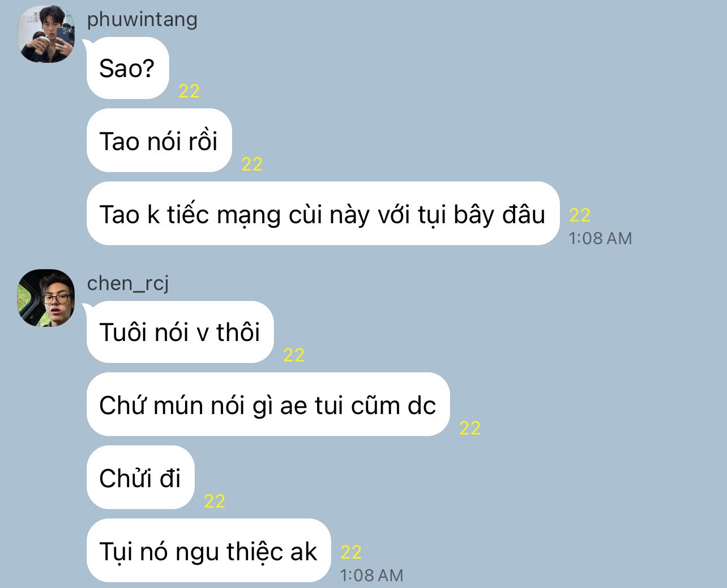This screenshot has height=588, width=727.
Task: Click the 1:08 AM timestamp under chen_rcj's messages
Action: coord(371,576)
